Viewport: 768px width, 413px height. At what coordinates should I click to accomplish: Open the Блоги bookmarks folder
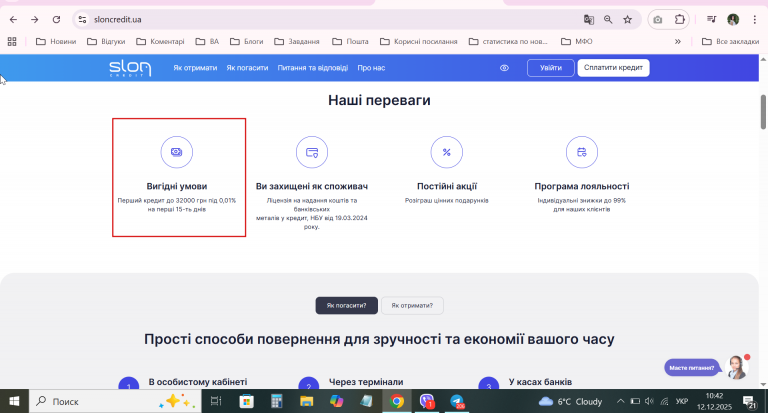(246, 42)
